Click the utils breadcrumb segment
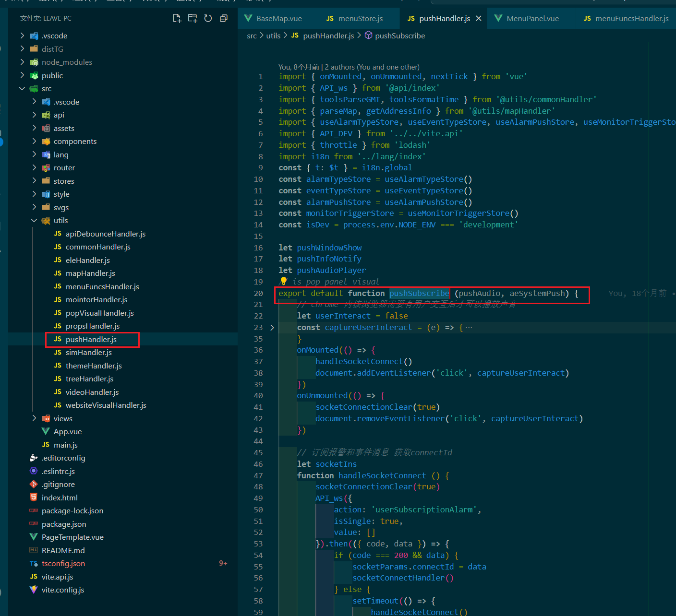 [x=273, y=36]
